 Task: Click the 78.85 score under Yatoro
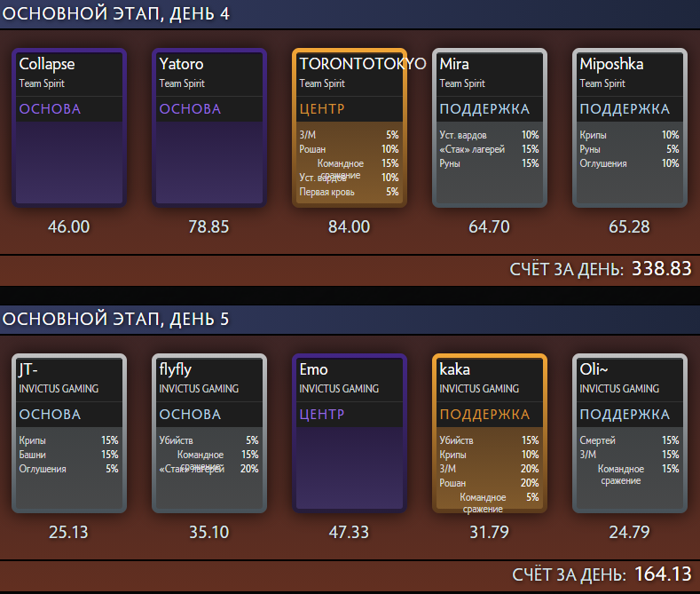tap(208, 227)
